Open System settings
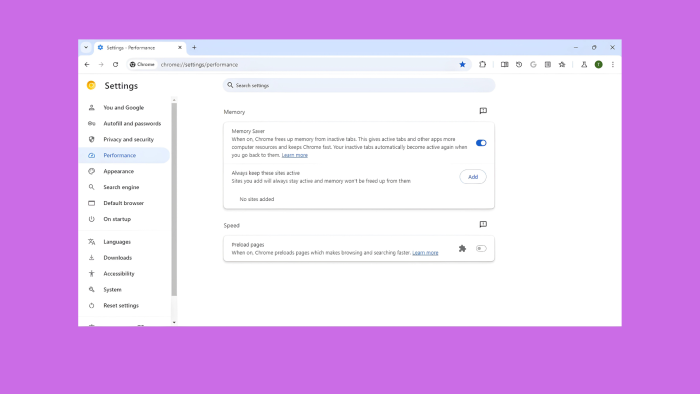Image resolution: width=700 pixels, height=394 pixels. point(124,290)
